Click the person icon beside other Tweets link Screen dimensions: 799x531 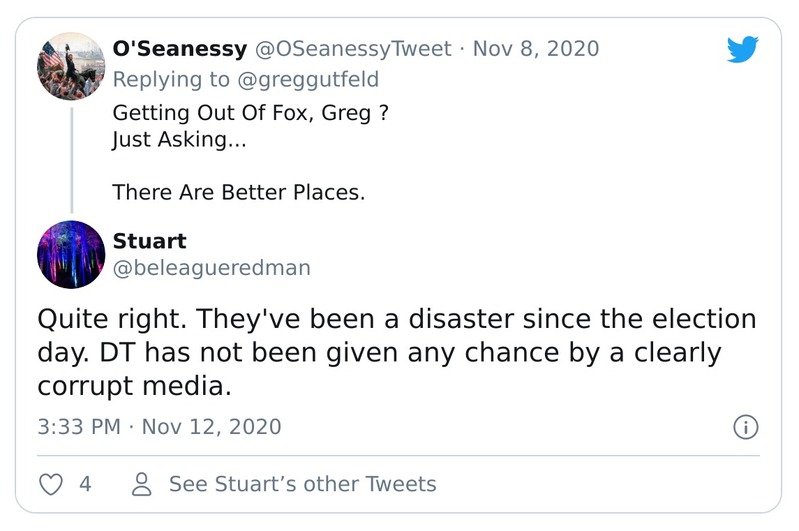[142, 484]
